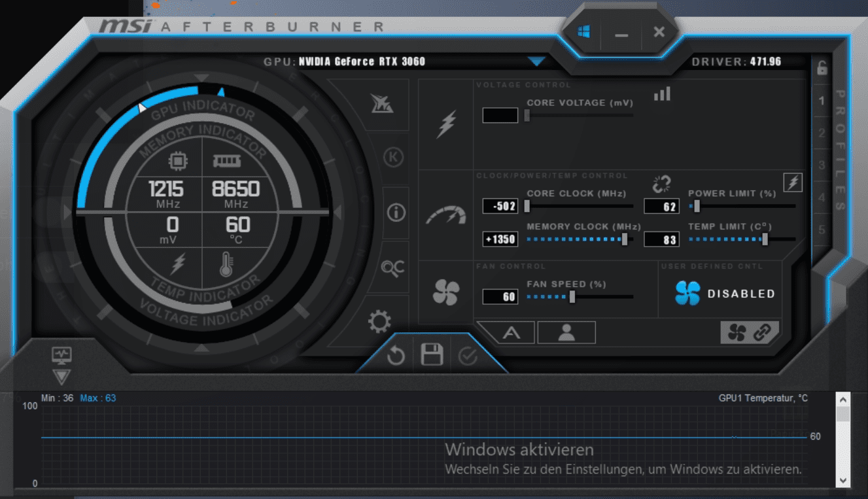Select profile slot 2
Image resolution: width=868 pixels, height=499 pixels.
pos(822,133)
